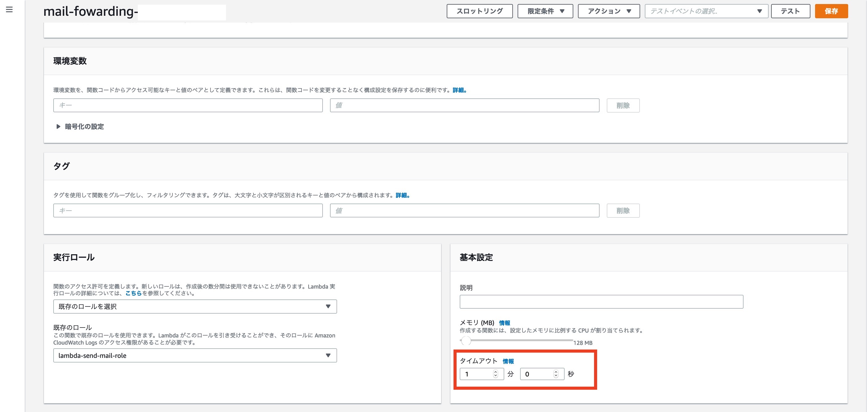The image size is (868, 412).
Task: Open the hamburger navigation menu
Action: tap(9, 10)
